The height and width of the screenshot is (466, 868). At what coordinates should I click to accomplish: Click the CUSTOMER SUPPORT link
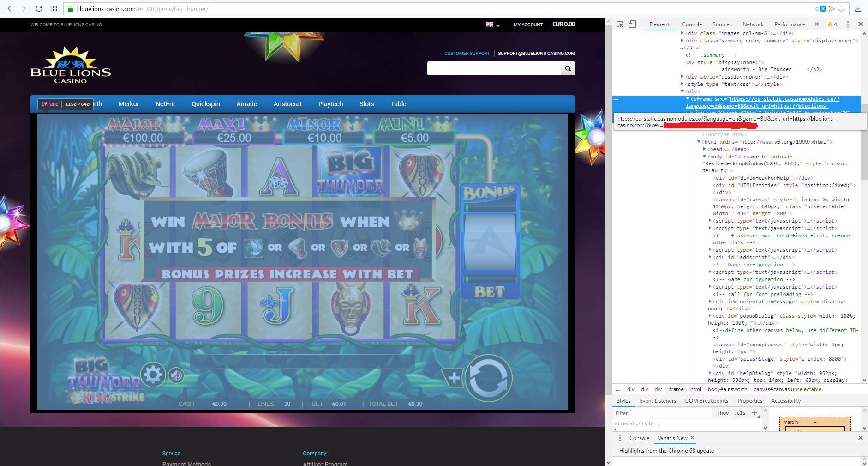467,54
